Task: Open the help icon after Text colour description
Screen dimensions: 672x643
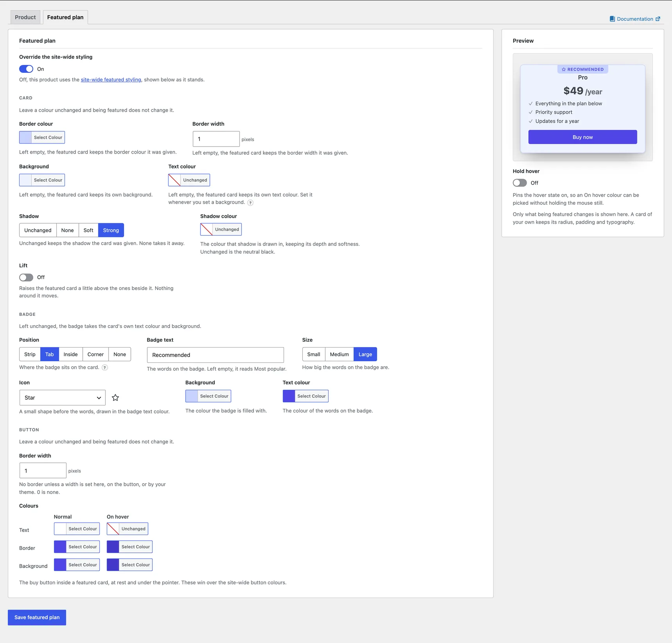Action: (x=250, y=202)
